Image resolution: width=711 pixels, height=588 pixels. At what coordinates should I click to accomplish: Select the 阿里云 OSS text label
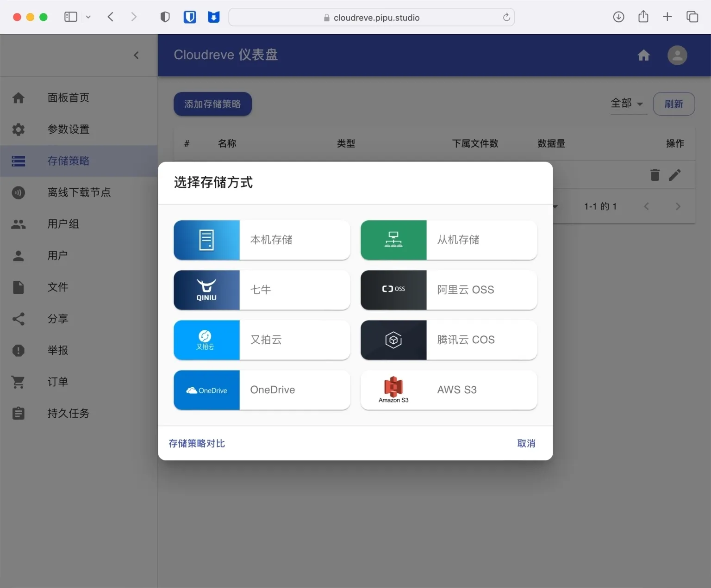click(466, 290)
